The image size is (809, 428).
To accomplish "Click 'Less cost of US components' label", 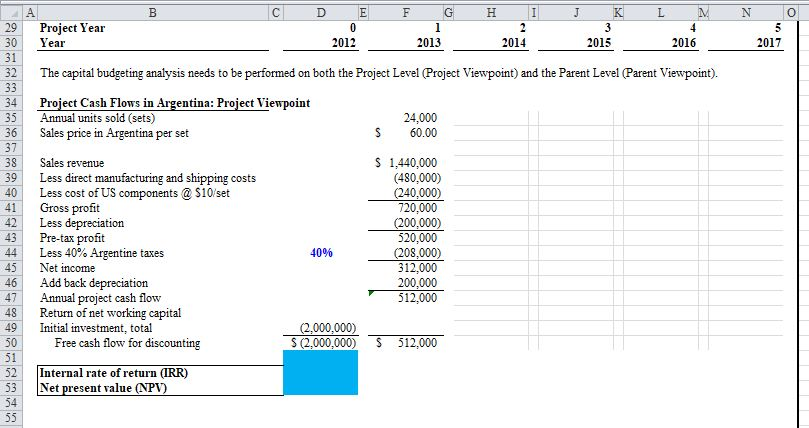I will click(135, 193).
